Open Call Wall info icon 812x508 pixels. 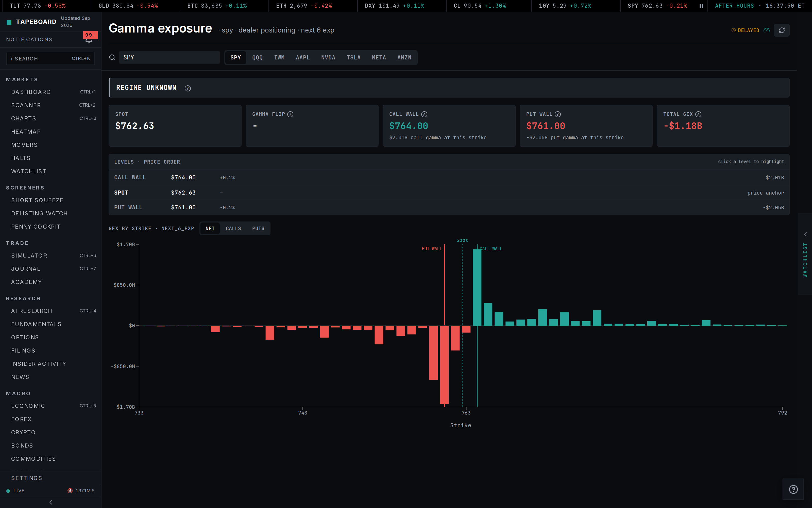424,114
